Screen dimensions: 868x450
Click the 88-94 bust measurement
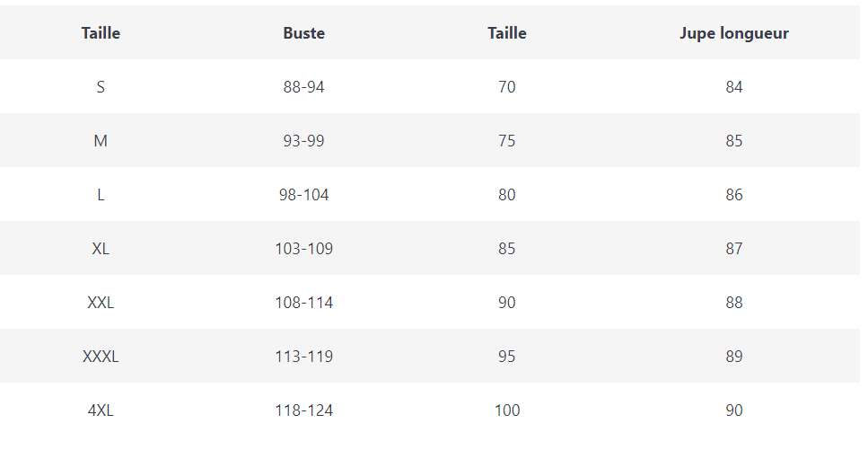pos(303,87)
